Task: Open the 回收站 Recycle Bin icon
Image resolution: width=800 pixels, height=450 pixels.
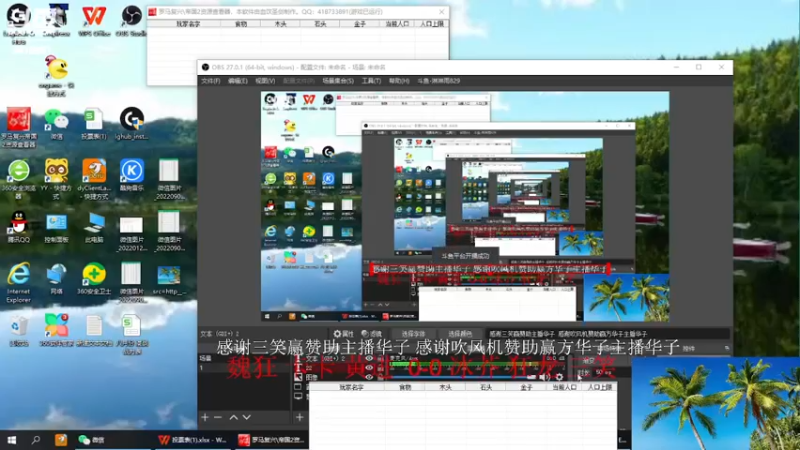Action: pyautogui.click(x=19, y=331)
